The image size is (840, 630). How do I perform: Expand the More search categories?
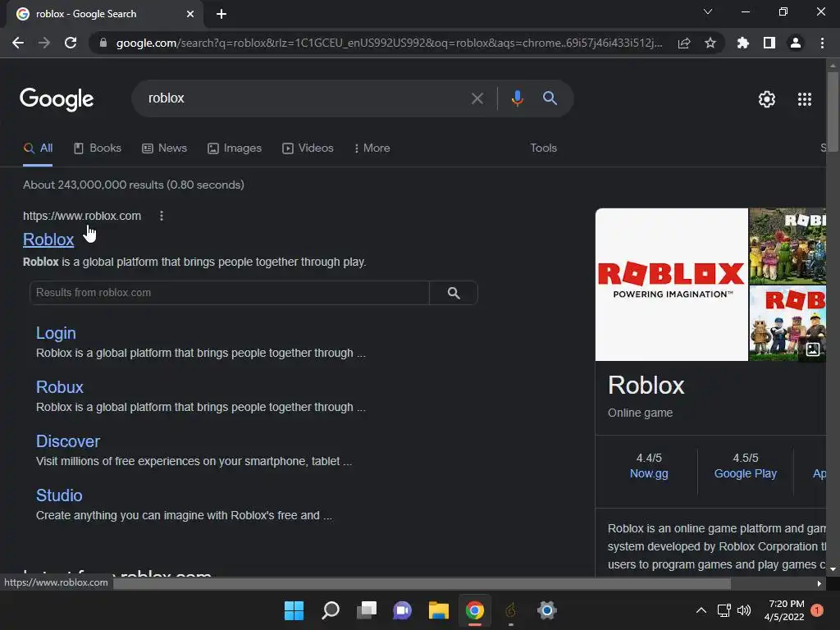tap(372, 148)
